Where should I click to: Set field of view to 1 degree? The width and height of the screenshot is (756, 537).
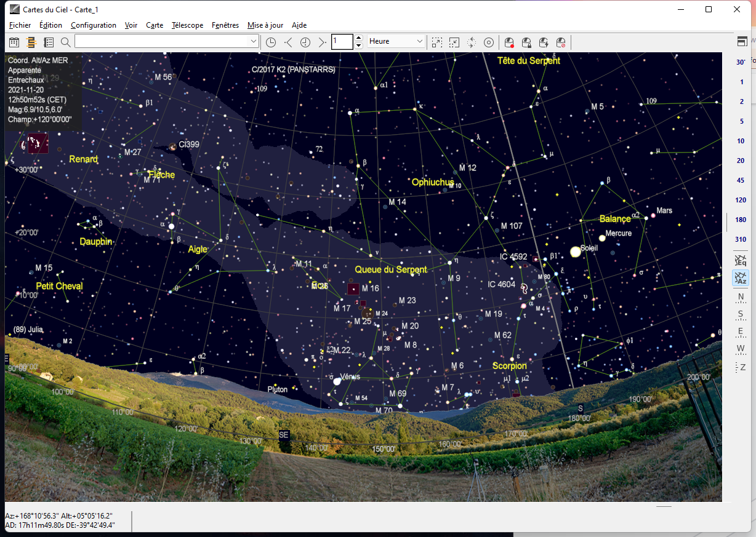[741, 82]
